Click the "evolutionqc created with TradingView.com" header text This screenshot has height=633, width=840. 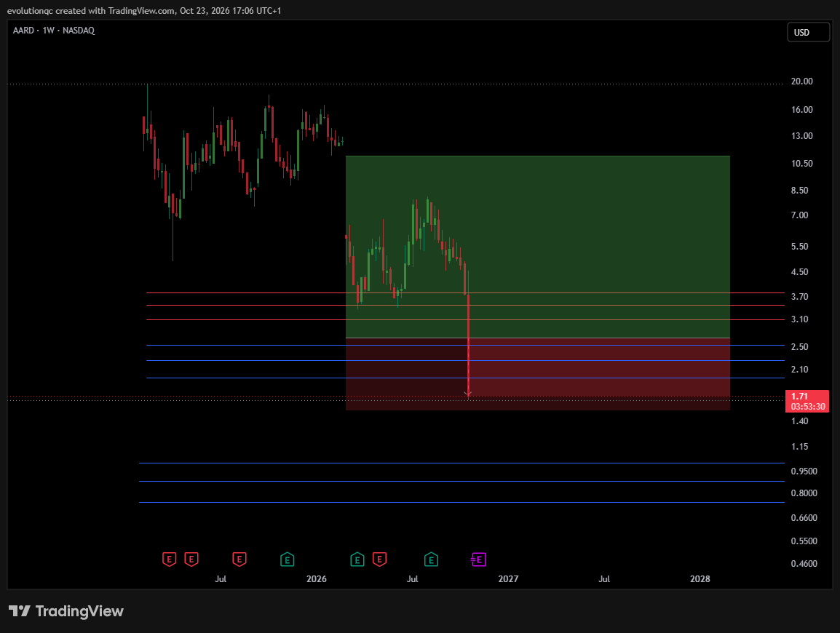[x=91, y=11]
